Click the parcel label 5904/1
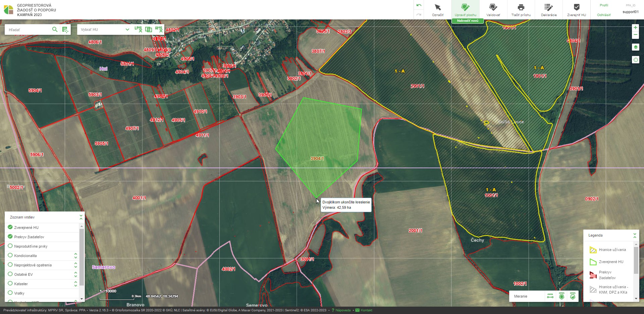This screenshot has height=314, width=644. point(35,91)
